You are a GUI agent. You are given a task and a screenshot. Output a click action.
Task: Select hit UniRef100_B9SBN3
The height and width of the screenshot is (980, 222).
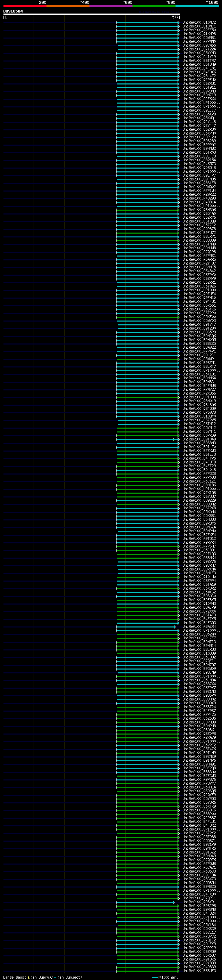pos(199,443)
